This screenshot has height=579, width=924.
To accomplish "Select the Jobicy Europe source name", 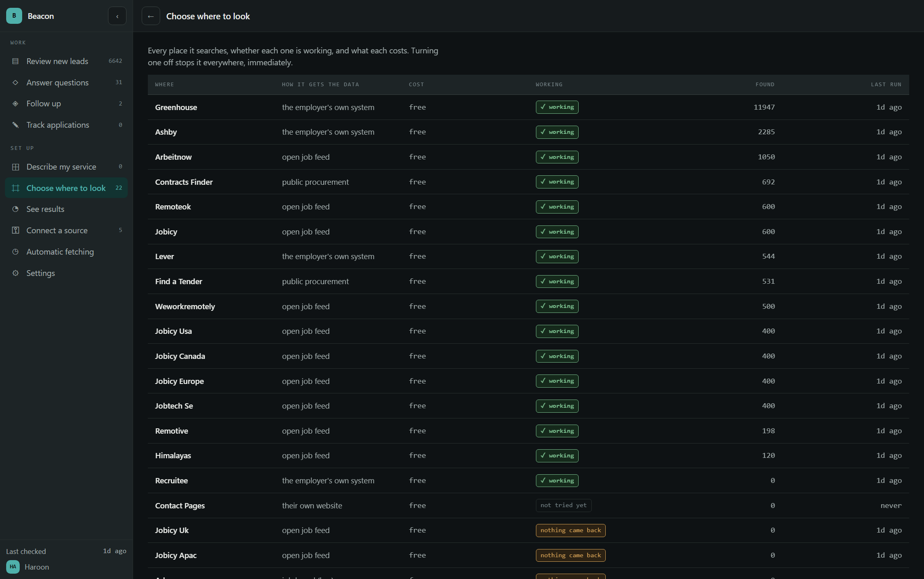I will [179, 381].
